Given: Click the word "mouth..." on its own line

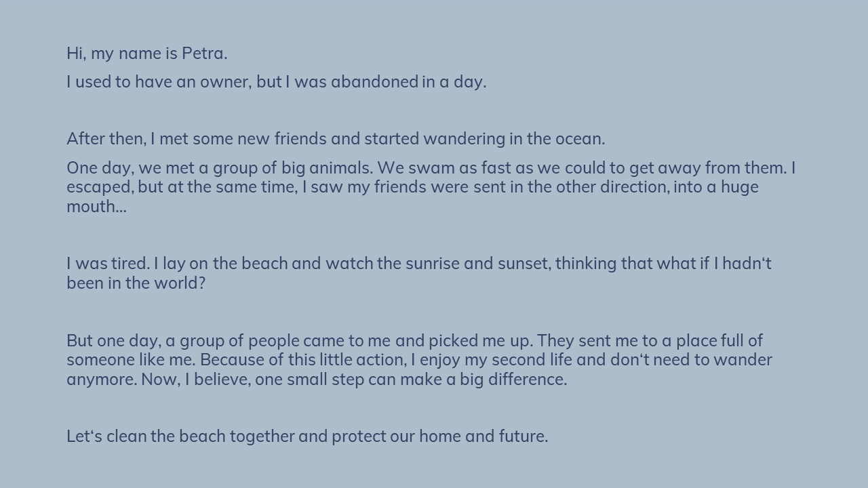Looking at the screenshot, I should pyautogui.click(x=96, y=207).
